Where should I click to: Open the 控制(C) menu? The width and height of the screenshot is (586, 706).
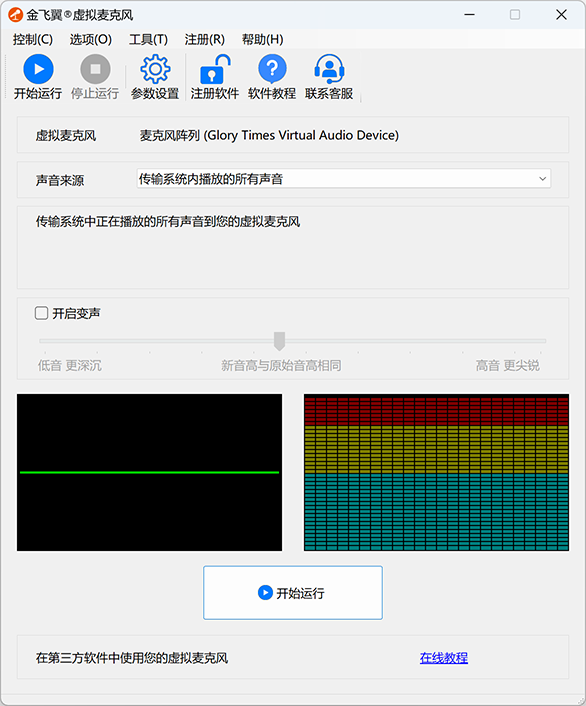click(x=32, y=40)
